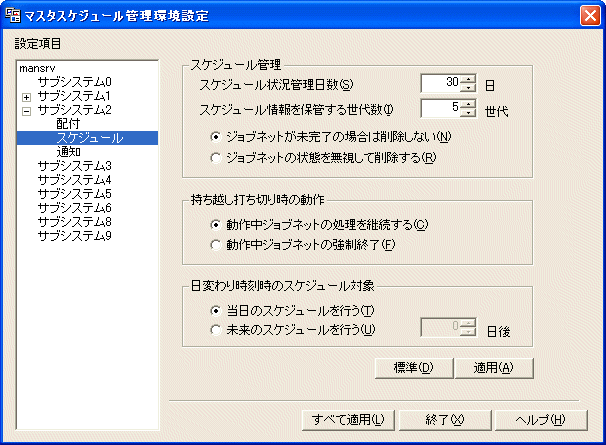Image resolution: width=606 pixels, height=445 pixels.
Task: Click the disabled 日後 field showing 0
Action: 441,327
